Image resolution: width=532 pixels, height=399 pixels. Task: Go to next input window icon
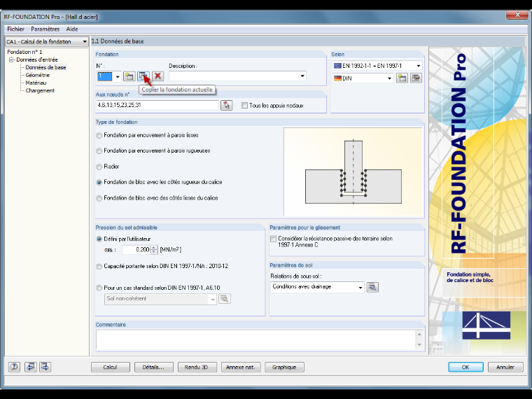tap(45, 367)
